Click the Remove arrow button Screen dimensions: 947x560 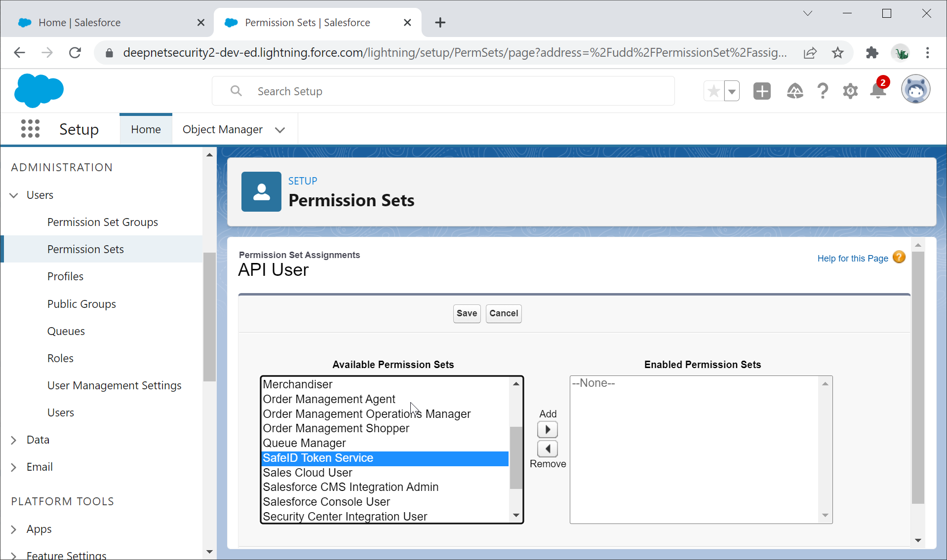pyautogui.click(x=547, y=449)
